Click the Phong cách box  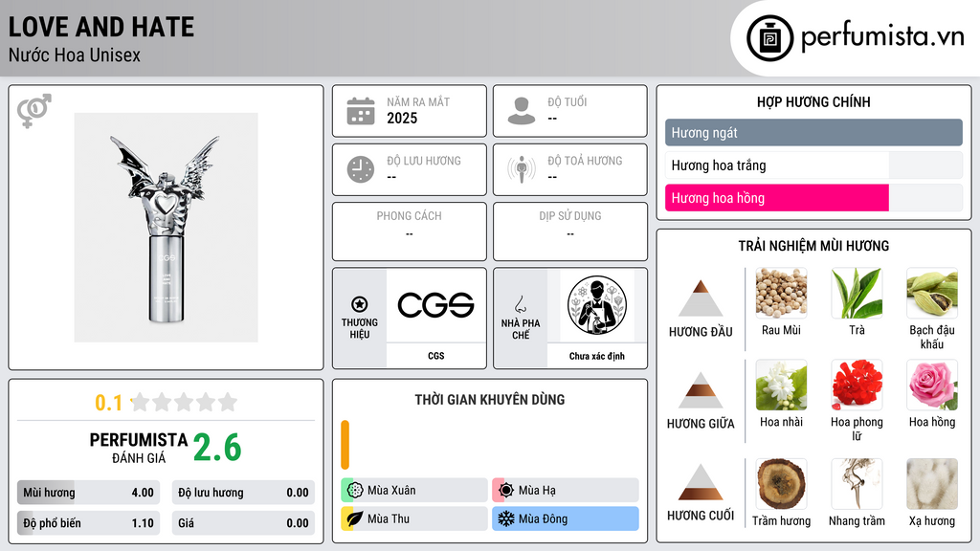point(410,231)
